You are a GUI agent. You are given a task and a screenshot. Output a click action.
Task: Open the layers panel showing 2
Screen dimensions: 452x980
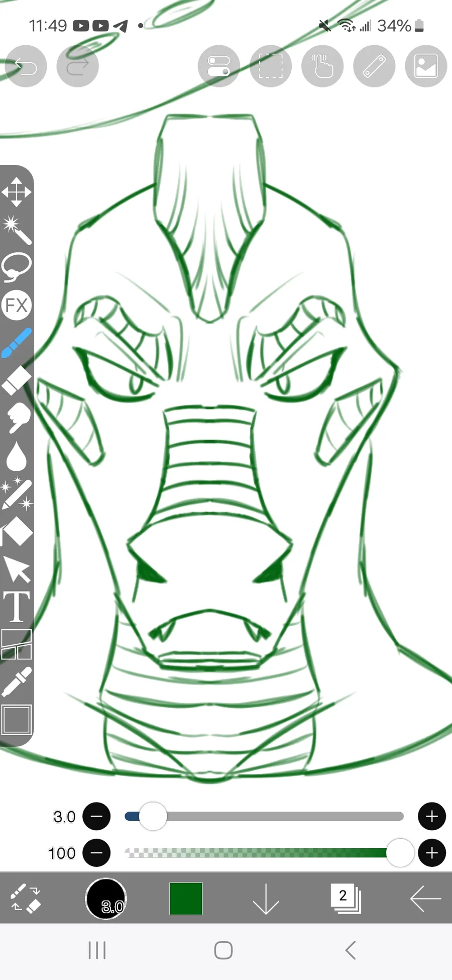[x=346, y=899]
